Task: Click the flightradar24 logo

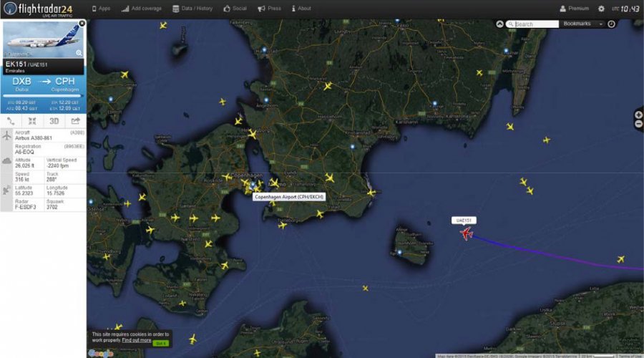Action: [38, 9]
